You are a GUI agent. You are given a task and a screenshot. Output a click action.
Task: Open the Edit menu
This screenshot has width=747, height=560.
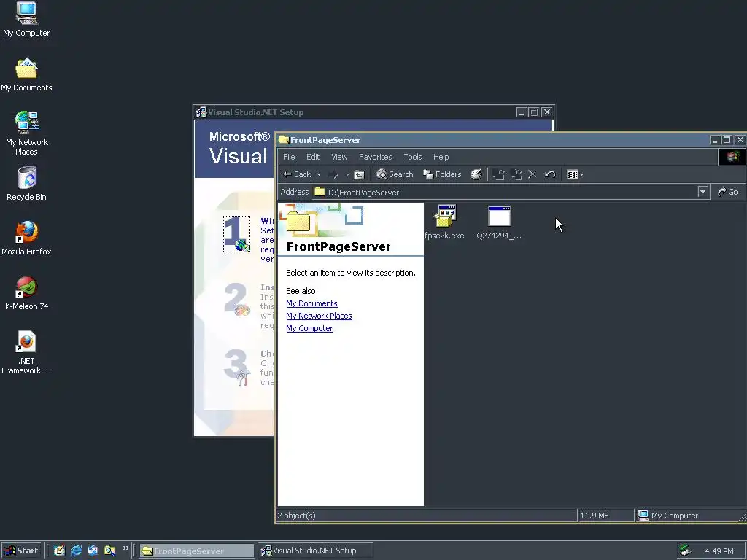pyautogui.click(x=312, y=157)
